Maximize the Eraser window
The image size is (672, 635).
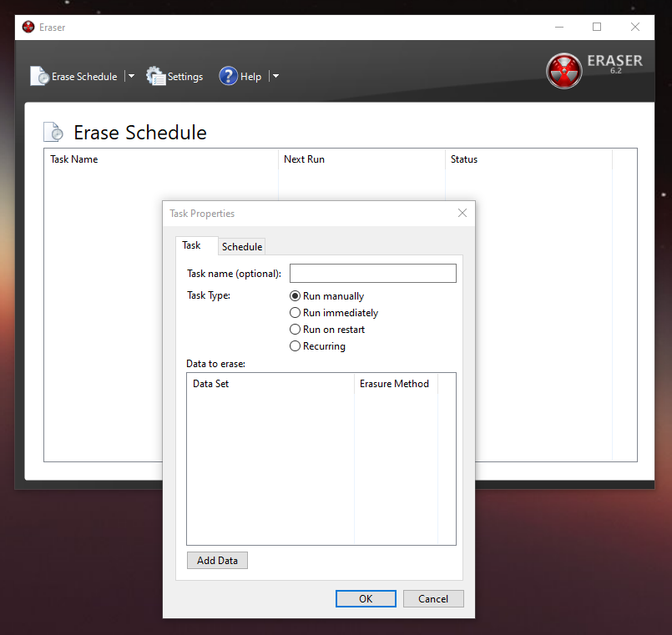coord(597,27)
